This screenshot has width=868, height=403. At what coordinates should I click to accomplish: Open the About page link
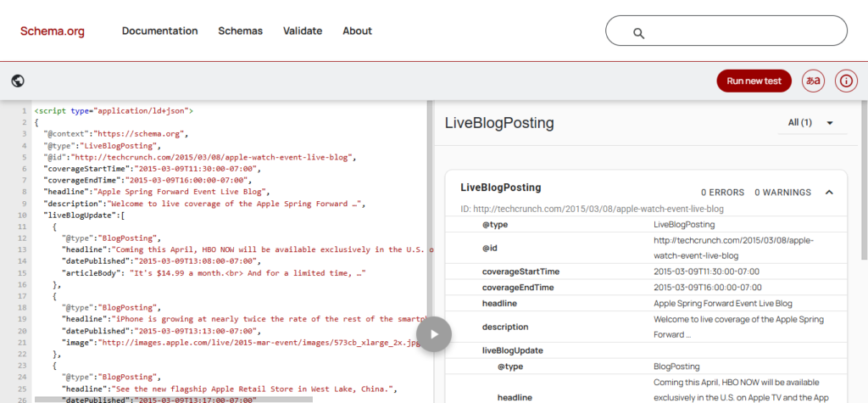click(x=357, y=31)
